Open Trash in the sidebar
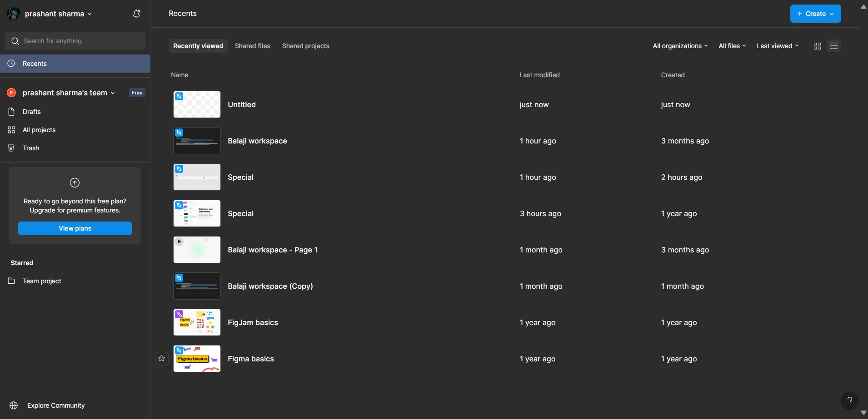Viewport: 868px width, 419px height. [75, 148]
